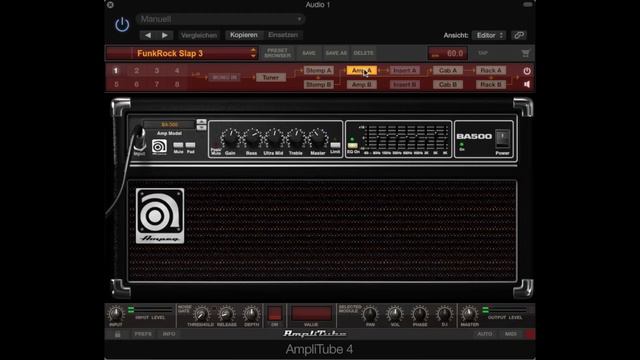Click the noise gate RELEASE knob

pyautogui.click(x=226, y=314)
